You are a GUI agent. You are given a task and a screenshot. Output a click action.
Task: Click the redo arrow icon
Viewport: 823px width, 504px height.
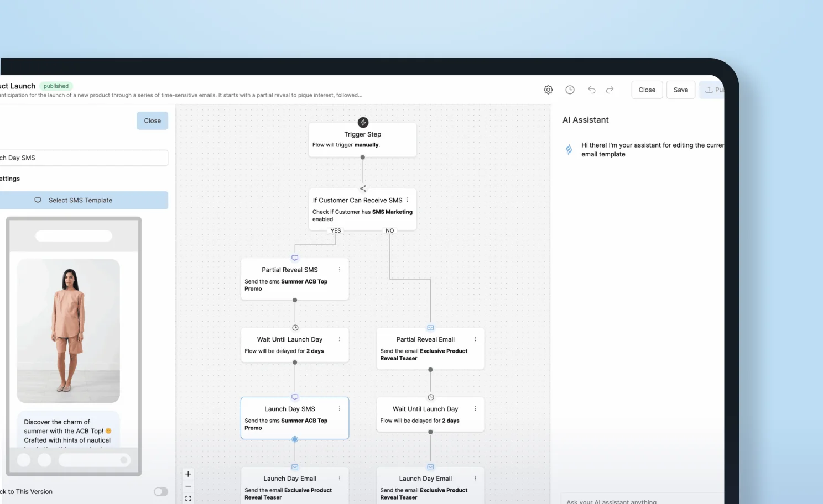pyautogui.click(x=610, y=90)
